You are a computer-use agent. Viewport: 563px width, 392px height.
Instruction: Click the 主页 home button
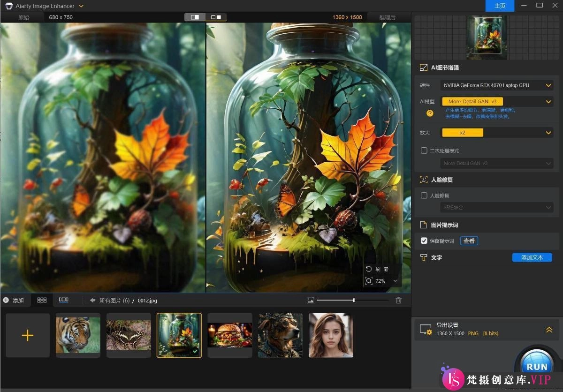[500, 6]
